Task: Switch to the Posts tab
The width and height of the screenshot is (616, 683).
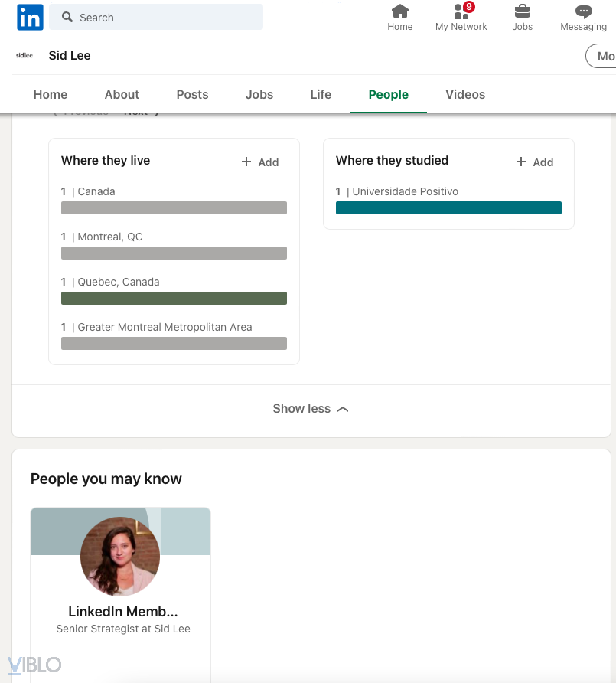Action: (192, 95)
